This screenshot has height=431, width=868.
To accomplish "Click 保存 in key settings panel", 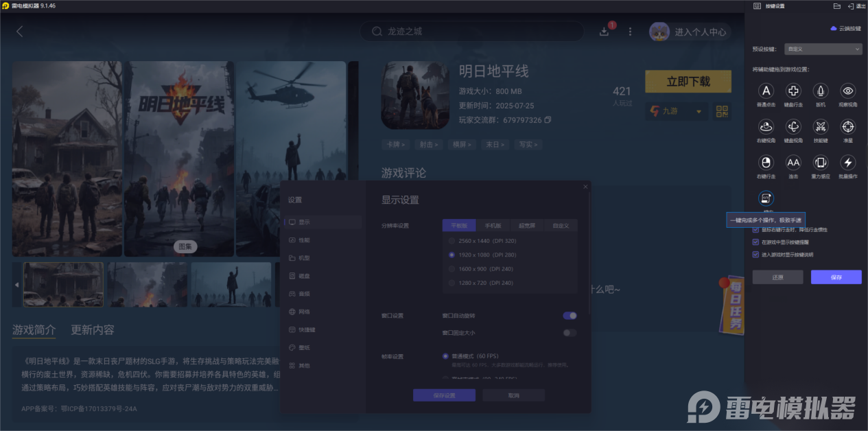I will [x=836, y=277].
